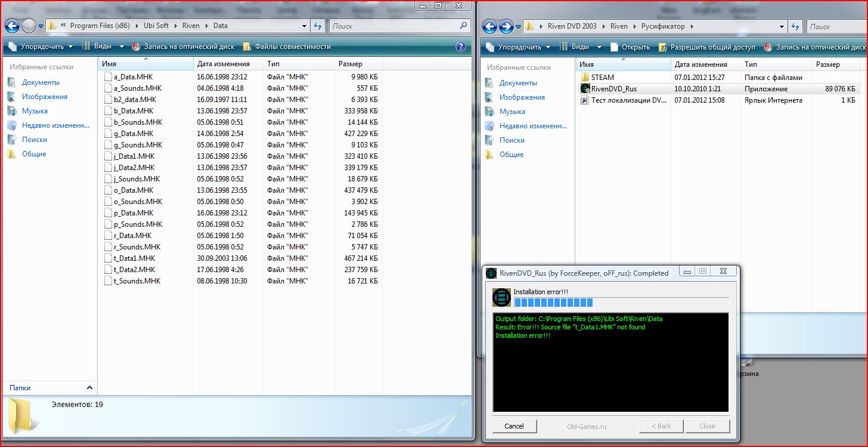868x447 pixels.
Task: Select the Документы favorite link icon
Action: pos(11,82)
